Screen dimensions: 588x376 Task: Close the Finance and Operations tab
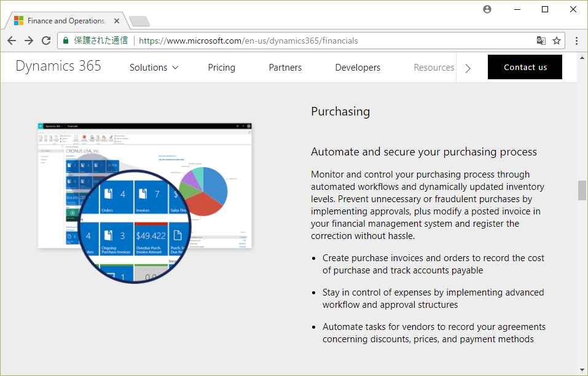(x=117, y=21)
